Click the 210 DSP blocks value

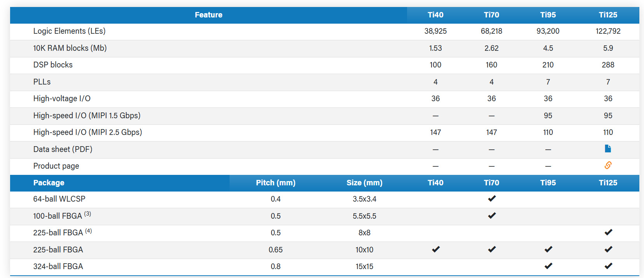click(x=548, y=65)
